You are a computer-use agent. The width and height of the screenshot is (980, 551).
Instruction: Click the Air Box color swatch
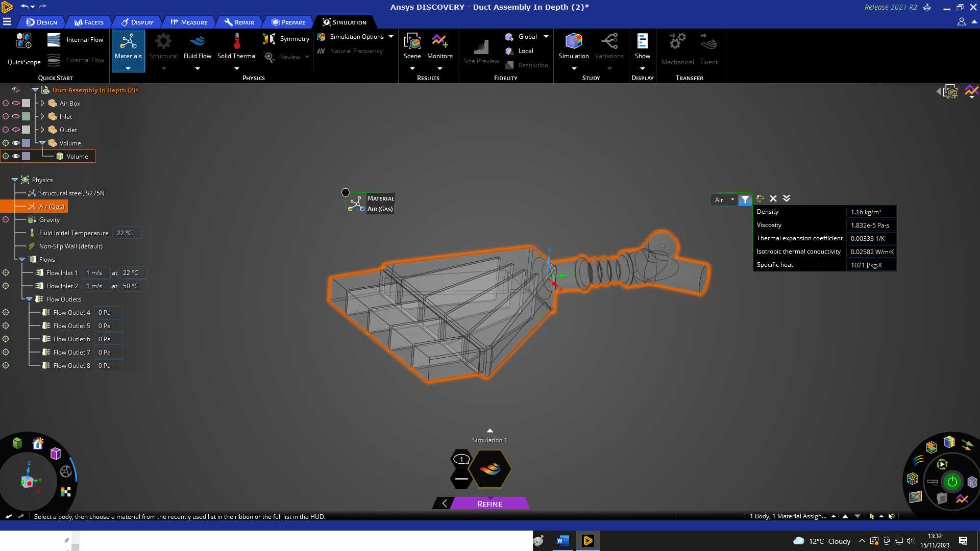tap(26, 104)
